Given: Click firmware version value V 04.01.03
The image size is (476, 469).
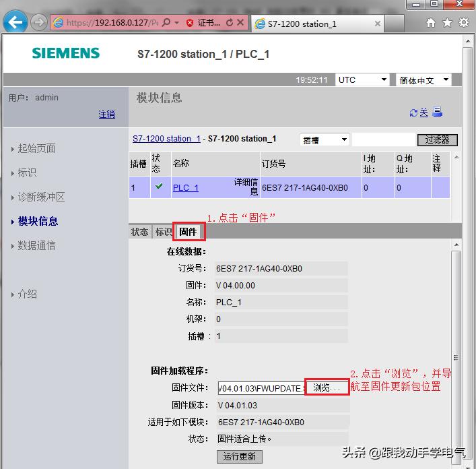Looking at the screenshot, I should pos(238,405).
